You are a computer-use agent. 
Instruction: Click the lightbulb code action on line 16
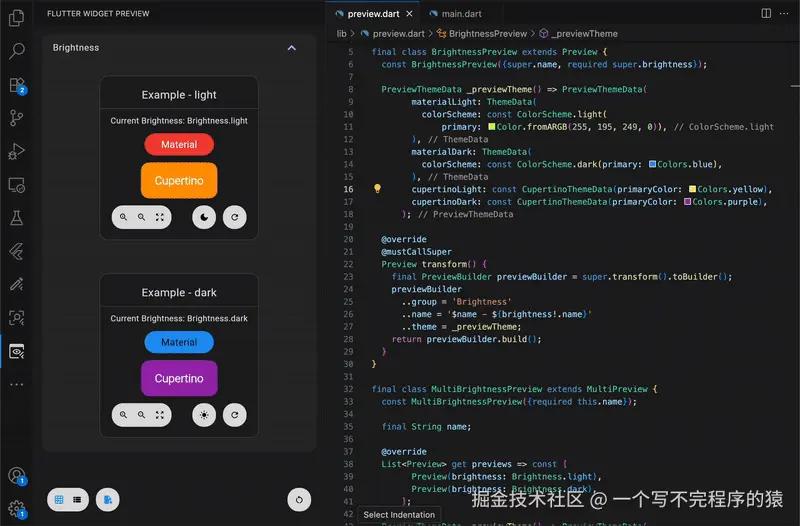(377, 189)
